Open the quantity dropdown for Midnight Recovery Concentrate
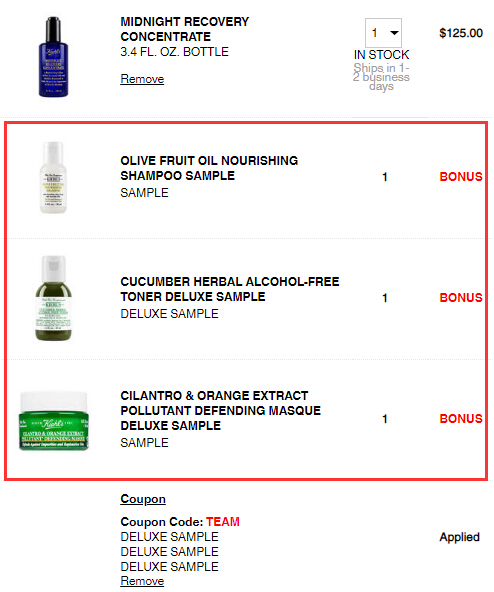The width and height of the screenshot is (494, 592). coord(383,33)
